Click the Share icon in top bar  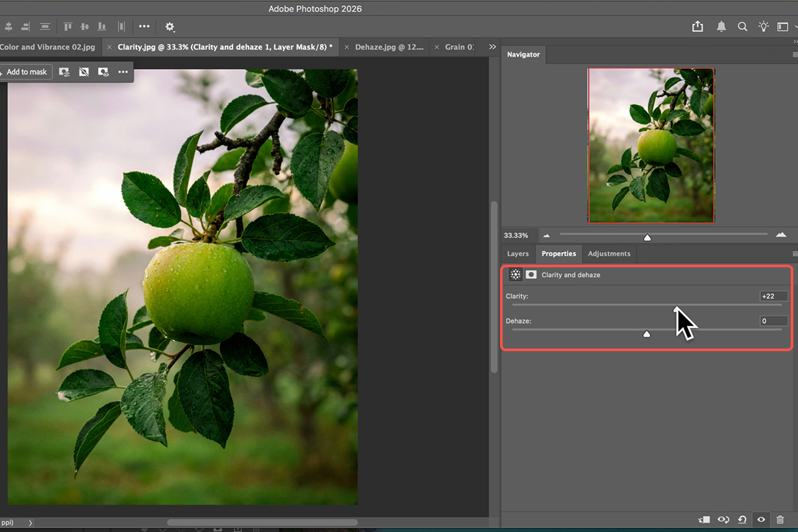pyautogui.click(x=698, y=27)
